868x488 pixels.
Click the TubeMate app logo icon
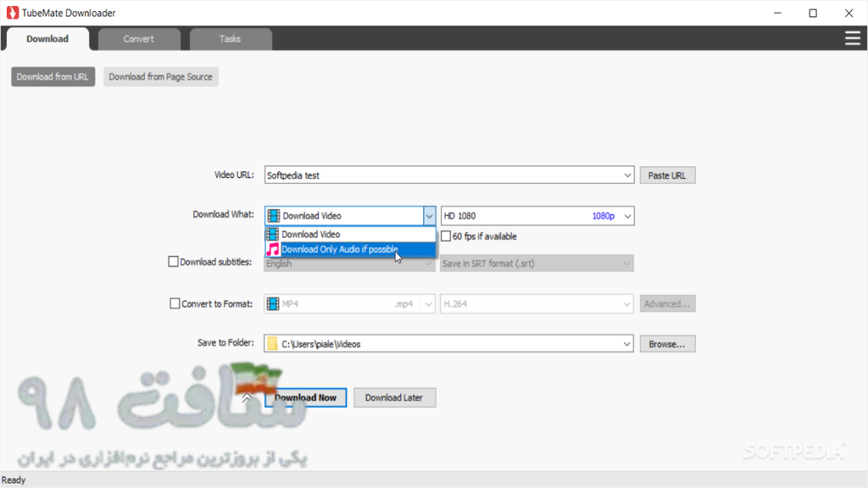point(12,13)
